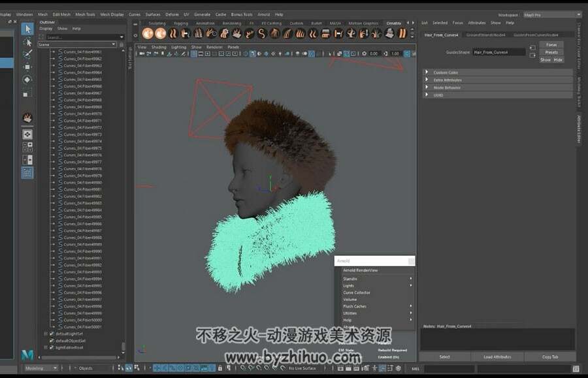Viewport: 588px width, 378px height.
Task: Open Lights submenu in Arnold menu
Action: (x=377, y=286)
